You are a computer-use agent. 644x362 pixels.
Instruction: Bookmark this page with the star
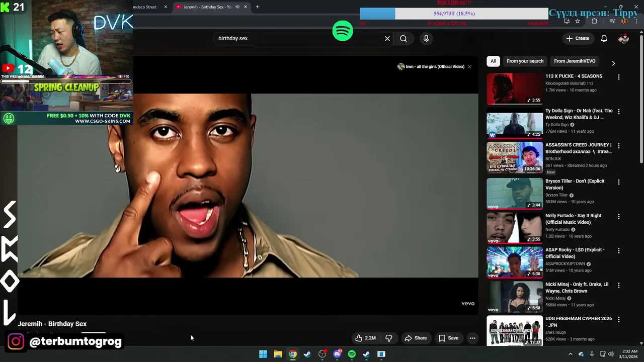tap(578, 21)
